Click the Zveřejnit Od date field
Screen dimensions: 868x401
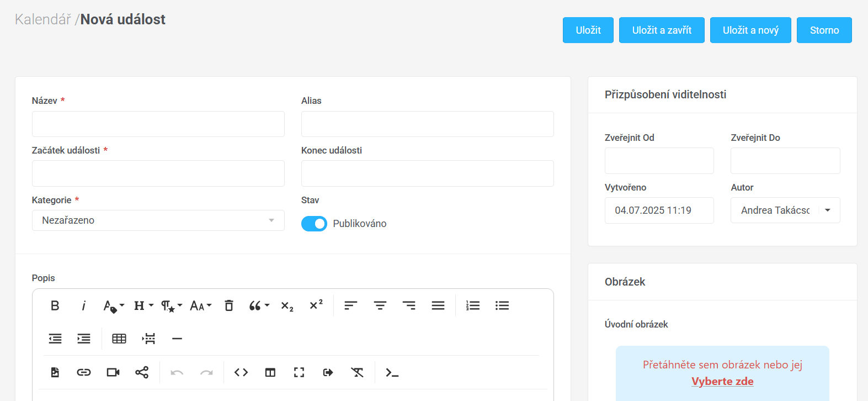[x=659, y=161]
